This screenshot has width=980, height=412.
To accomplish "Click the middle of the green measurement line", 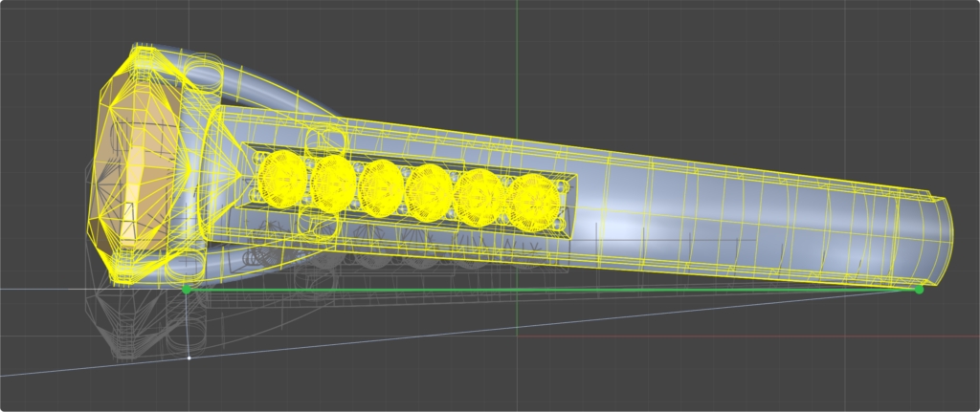I will click(x=552, y=289).
